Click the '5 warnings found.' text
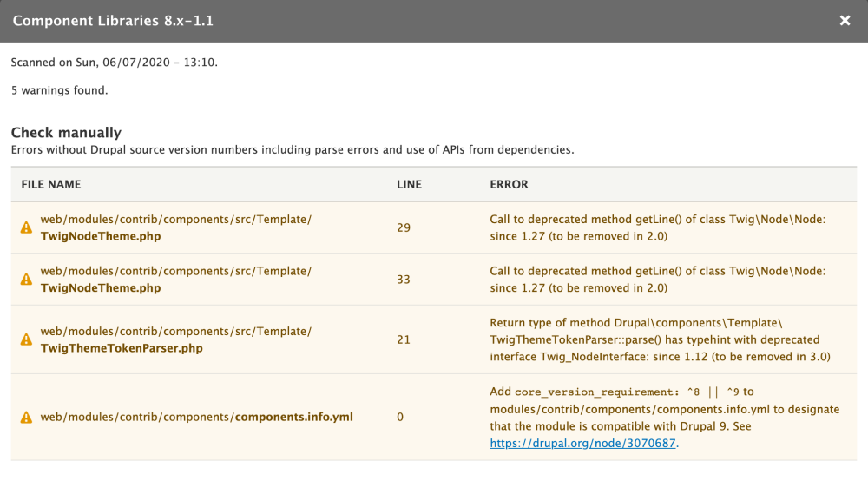 [59, 90]
